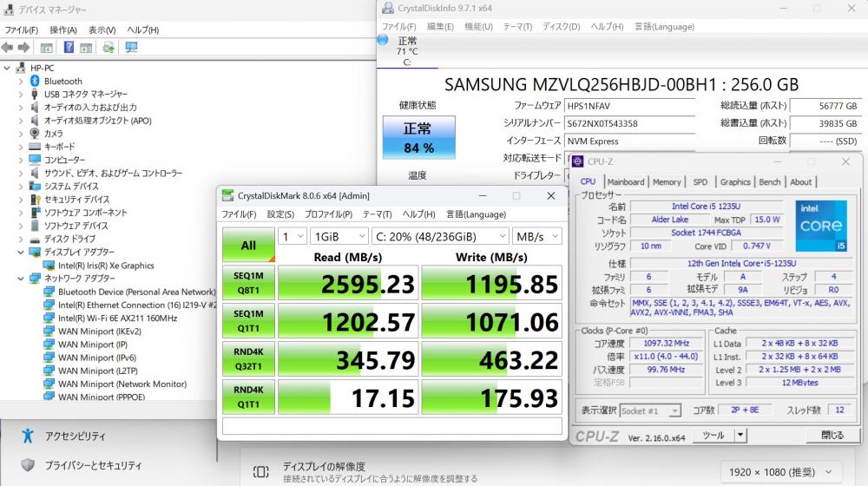Select the Bluetooth icon in device tree
The image size is (868, 486).
tap(35, 81)
